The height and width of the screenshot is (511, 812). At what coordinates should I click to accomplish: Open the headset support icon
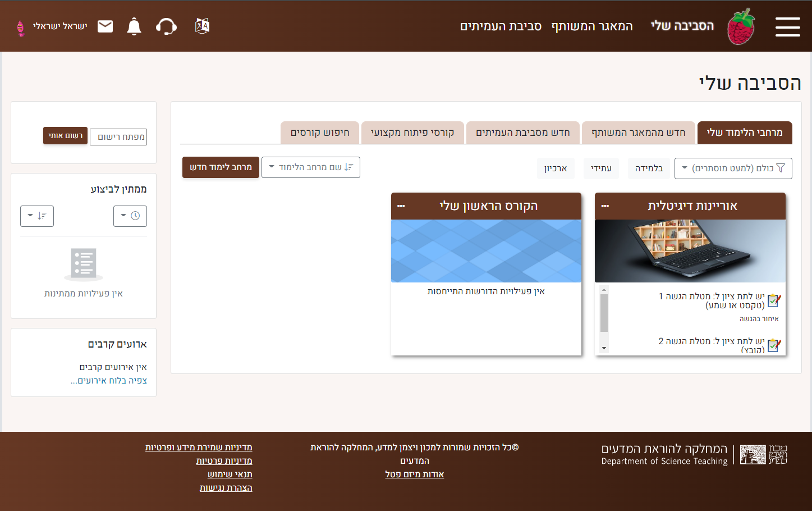(x=166, y=26)
